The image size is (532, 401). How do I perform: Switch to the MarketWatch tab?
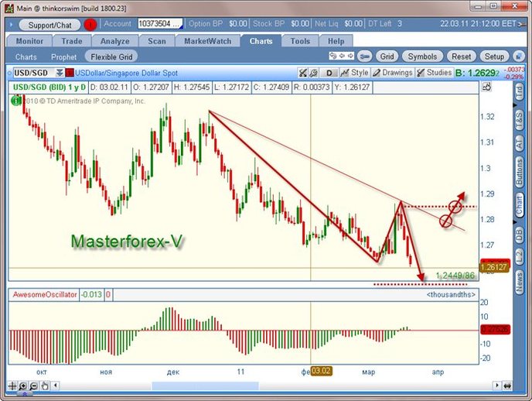pos(206,41)
